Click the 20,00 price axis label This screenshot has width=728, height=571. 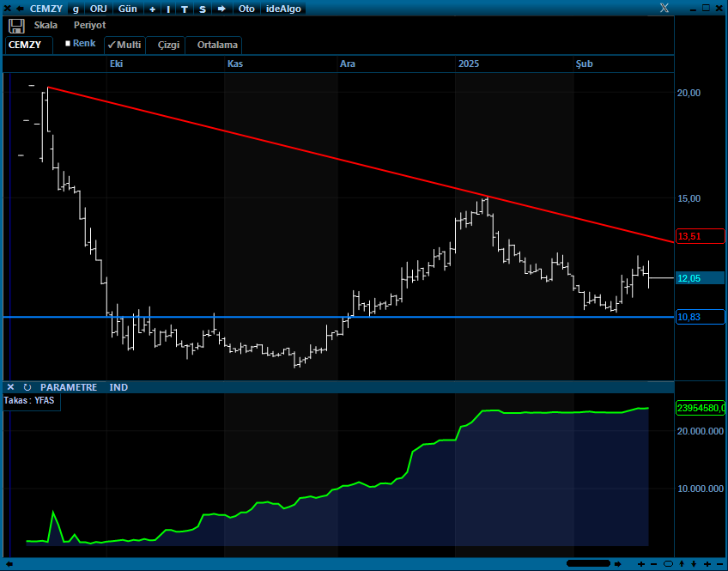[689, 93]
